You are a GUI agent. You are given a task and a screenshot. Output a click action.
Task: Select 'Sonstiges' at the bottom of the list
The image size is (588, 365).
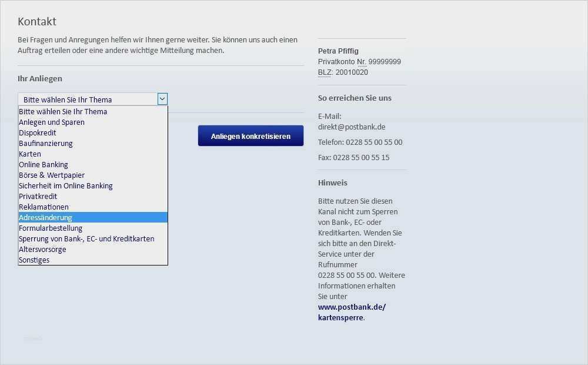(34, 260)
